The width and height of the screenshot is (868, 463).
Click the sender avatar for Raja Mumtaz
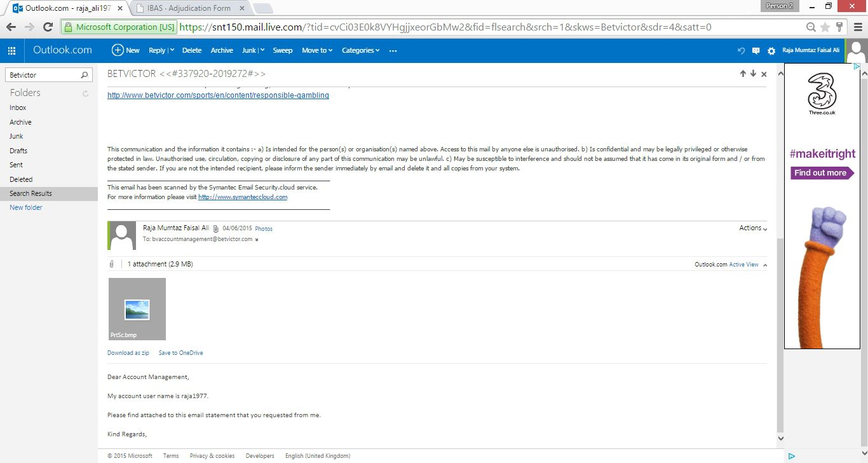(x=123, y=235)
